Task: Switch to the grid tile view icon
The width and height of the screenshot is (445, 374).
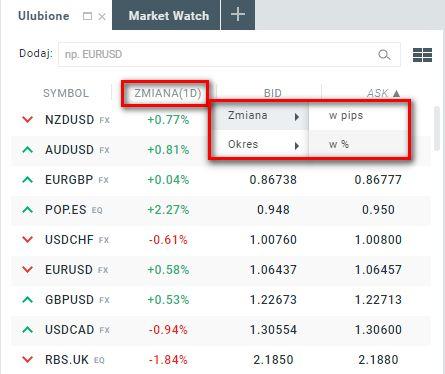Action: click(422, 55)
